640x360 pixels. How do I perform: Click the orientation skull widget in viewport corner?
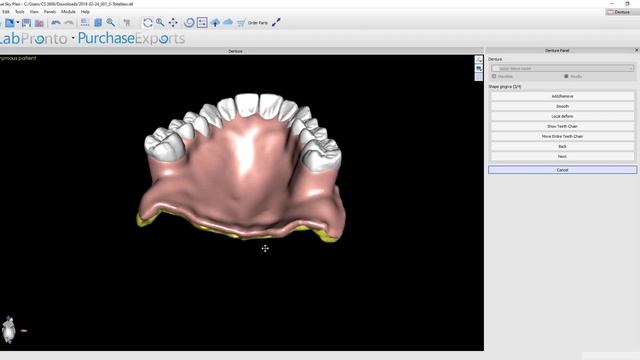(9, 330)
